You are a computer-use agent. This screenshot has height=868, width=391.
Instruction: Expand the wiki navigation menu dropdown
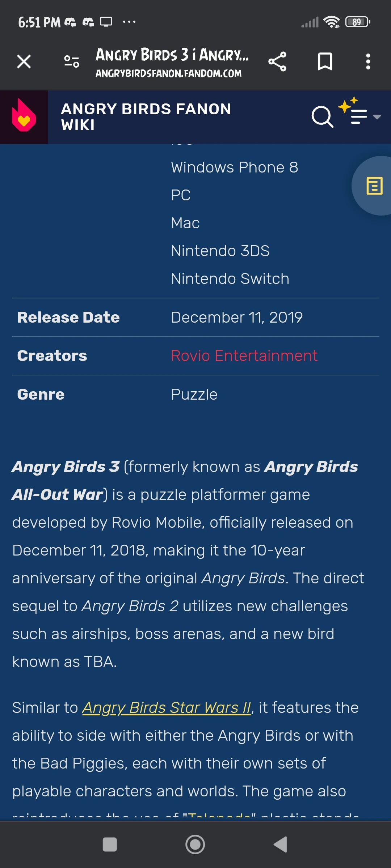pos(362,116)
